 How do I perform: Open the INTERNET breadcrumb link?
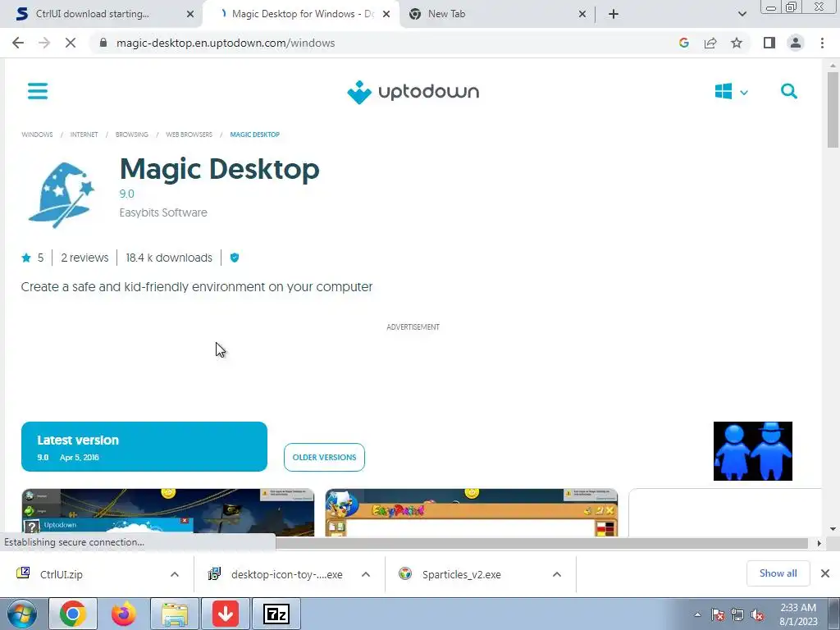click(84, 135)
